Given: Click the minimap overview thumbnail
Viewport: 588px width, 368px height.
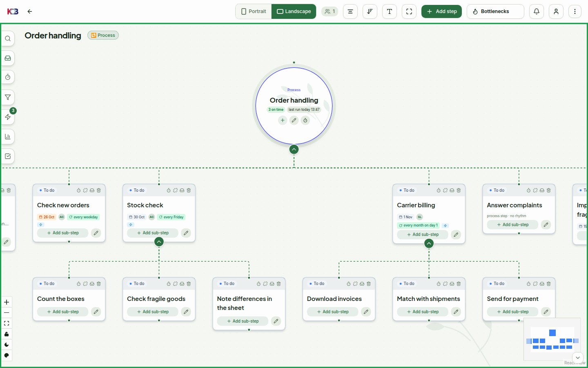Looking at the screenshot, I should point(552,339).
